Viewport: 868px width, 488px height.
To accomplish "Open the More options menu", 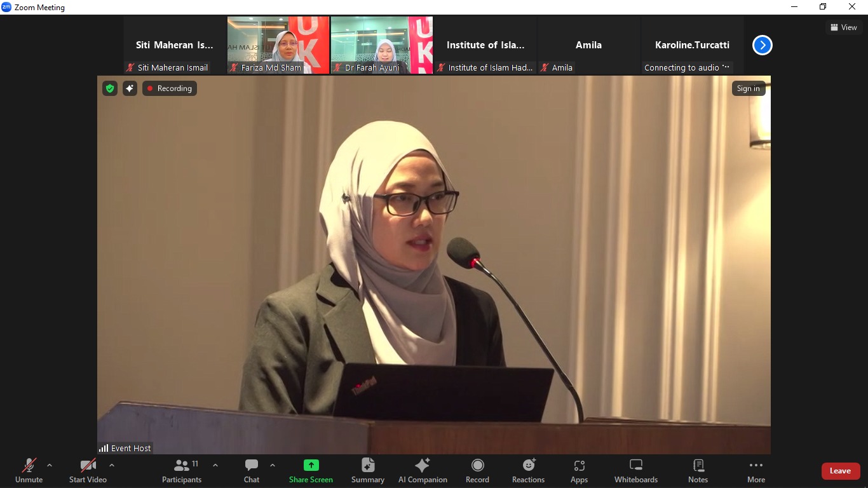I will 756,471.
